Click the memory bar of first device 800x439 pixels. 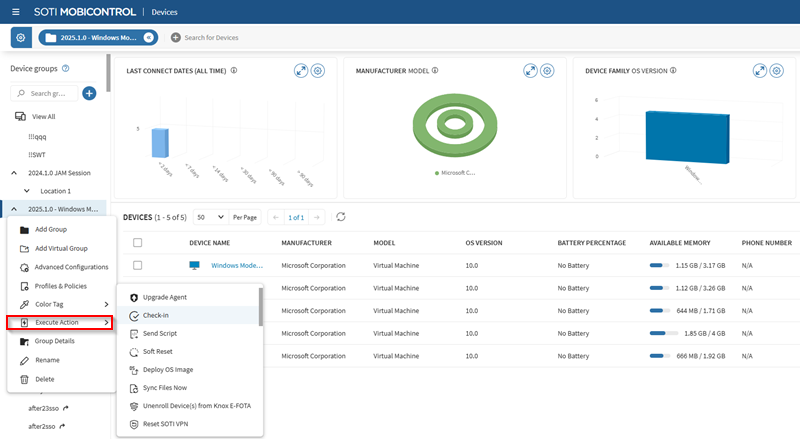point(657,265)
